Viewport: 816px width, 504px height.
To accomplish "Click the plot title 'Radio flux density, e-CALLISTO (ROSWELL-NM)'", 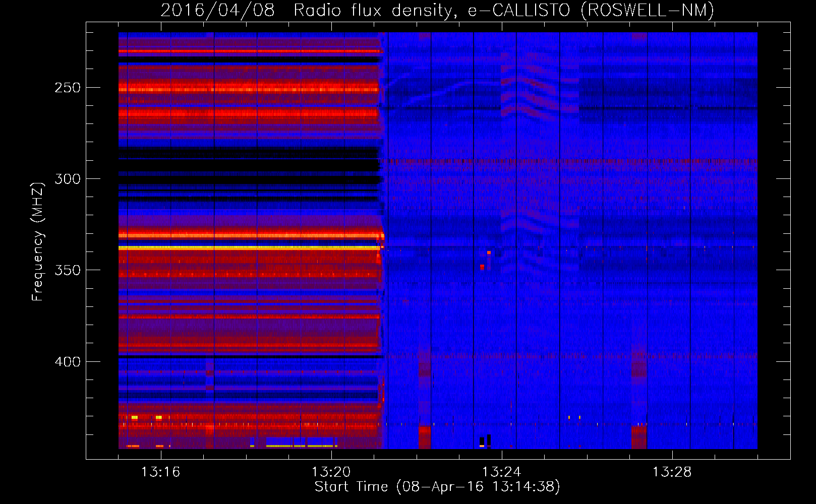I will pyautogui.click(x=504, y=10).
